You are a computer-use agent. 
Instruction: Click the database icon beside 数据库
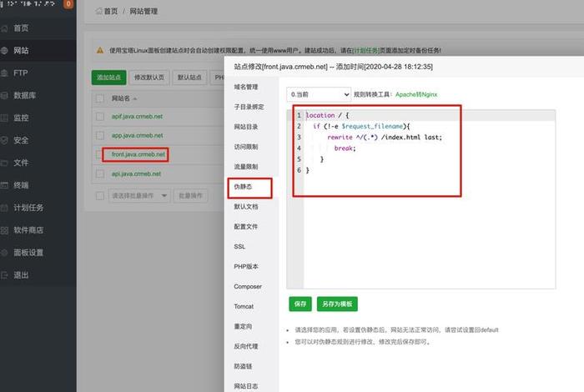4,96
